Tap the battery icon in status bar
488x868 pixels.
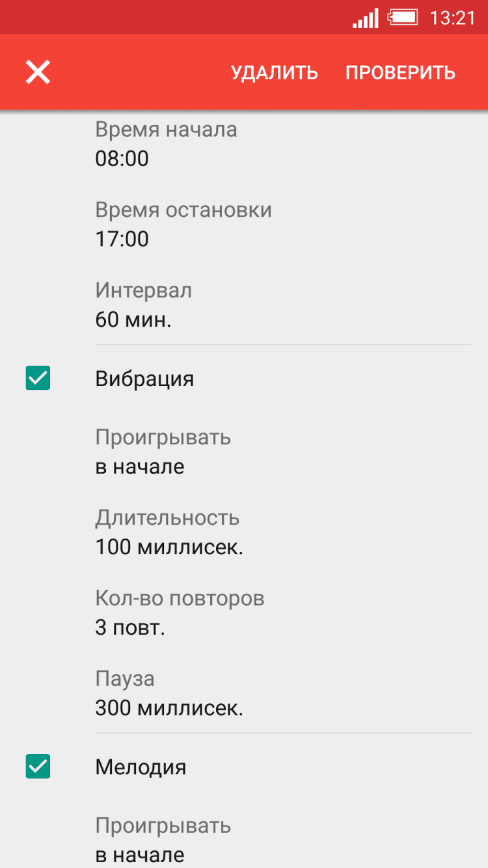[403, 18]
